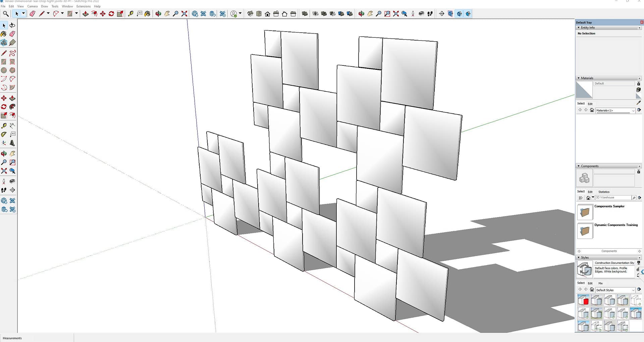Open the Camera menu
Image resolution: width=644 pixels, height=342 pixels.
coord(33,6)
